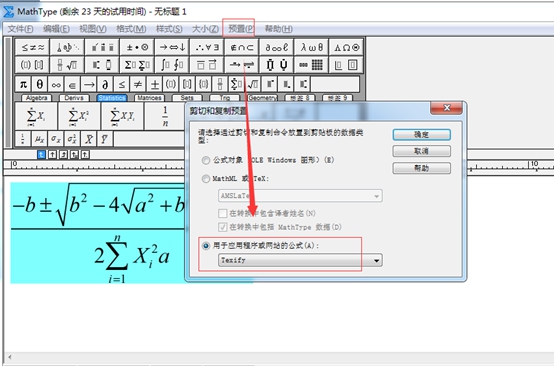Click the 确定 OK button
This screenshot has width=554, height=366.
coord(422,135)
